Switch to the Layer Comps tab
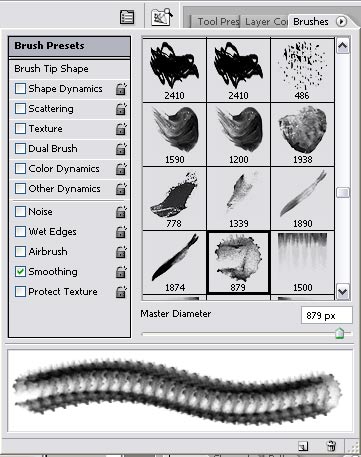Image resolution: width=361 pixels, height=457 pixels. coord(265,22)
